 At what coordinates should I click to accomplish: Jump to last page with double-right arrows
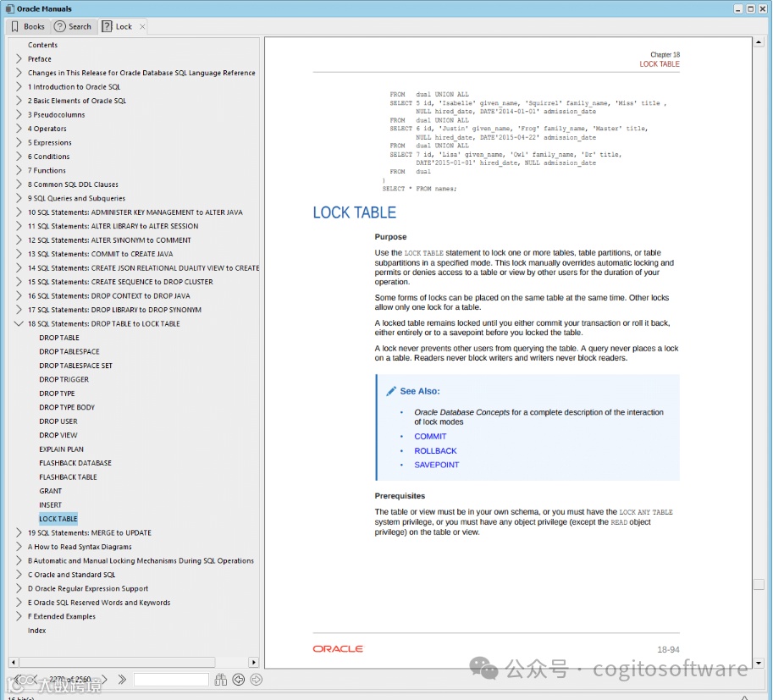[x=122, y=680]
